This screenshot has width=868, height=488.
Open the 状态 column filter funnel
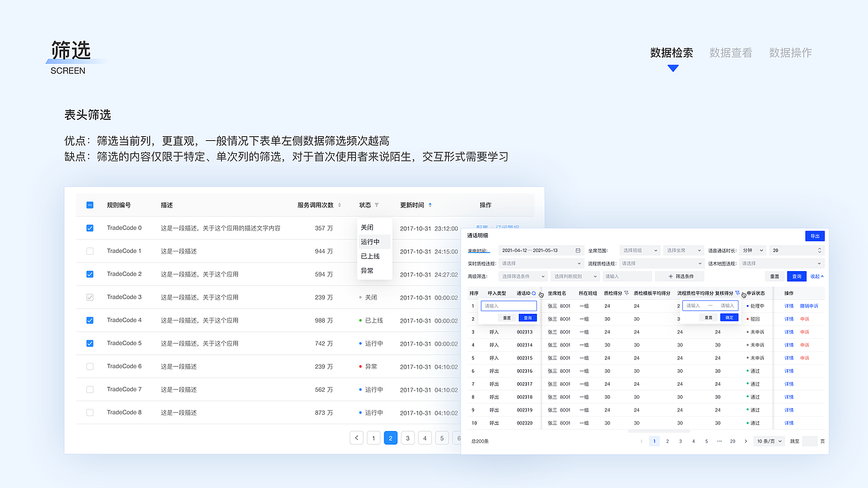pyautogui.click(x=376, y=205)
